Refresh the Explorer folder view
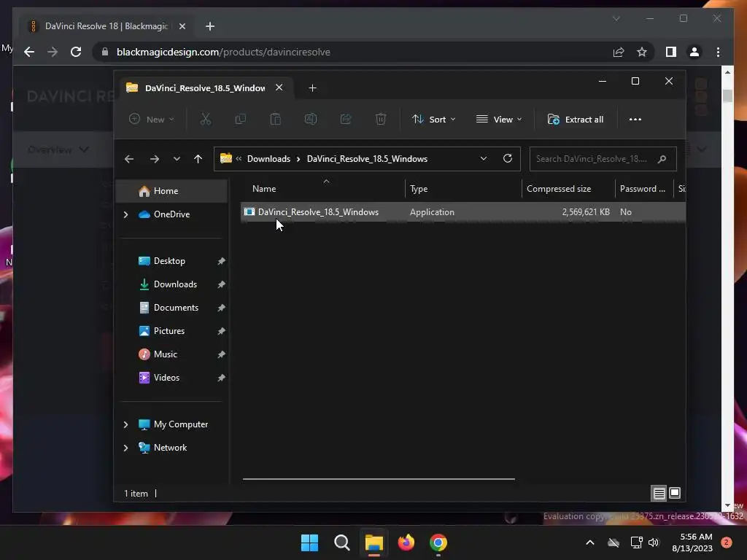 tap(508, 158)
